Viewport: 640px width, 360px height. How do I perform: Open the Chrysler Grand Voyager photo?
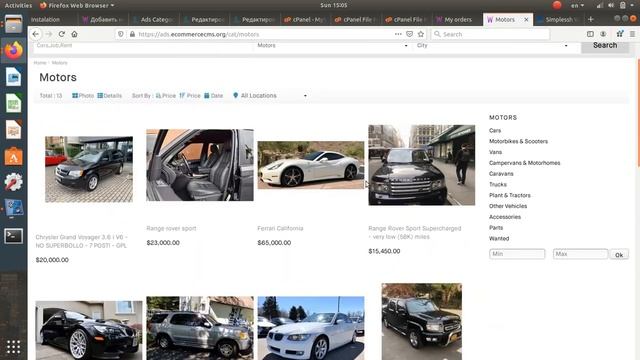click(x=89, y=169)
